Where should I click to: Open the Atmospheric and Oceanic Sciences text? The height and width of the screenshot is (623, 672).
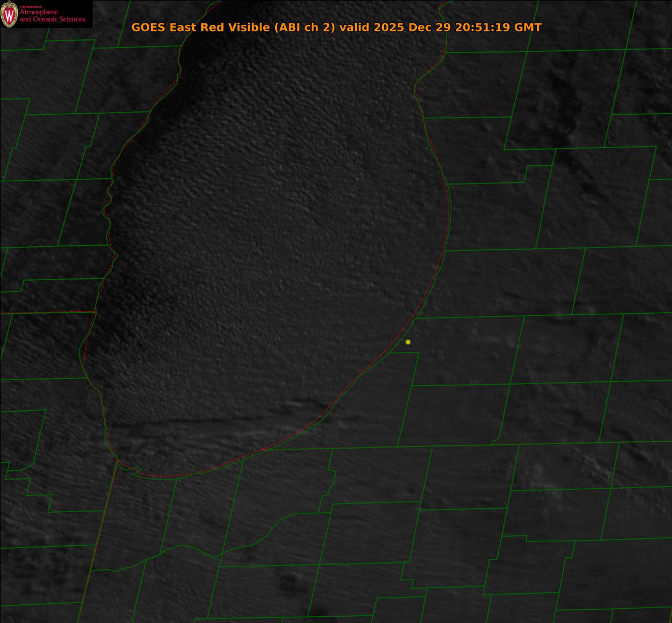point(53,16)
